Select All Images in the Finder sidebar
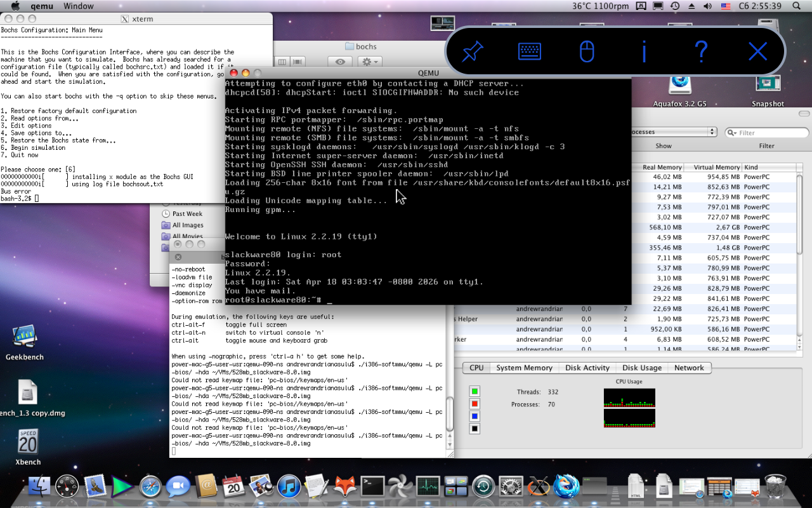Image resolution: width=812 pixels, height=508 pixels. click(188, 225)
